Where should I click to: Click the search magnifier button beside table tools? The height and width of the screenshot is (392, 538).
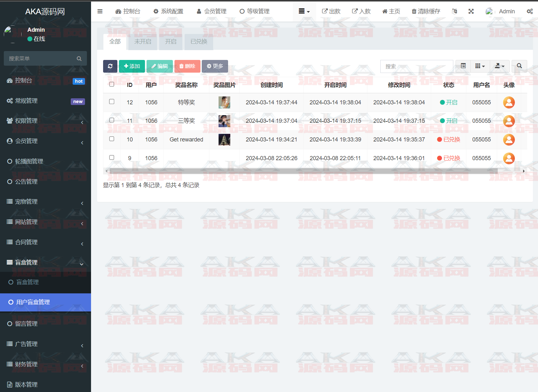[519, 66]
